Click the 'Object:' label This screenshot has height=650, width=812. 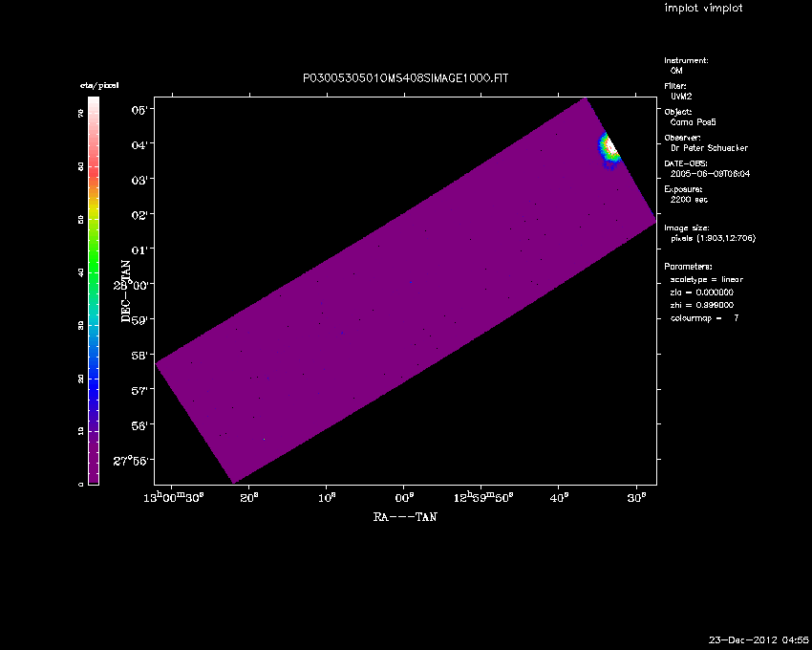678,112
